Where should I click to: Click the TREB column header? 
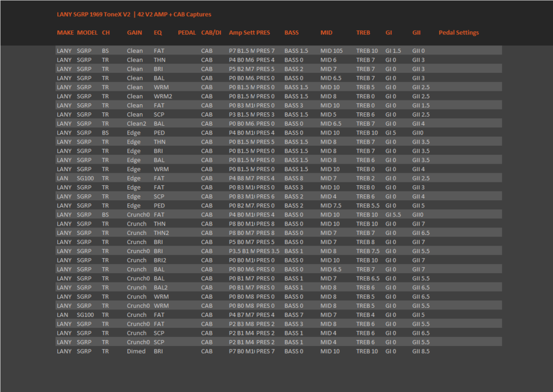[363, 32]
